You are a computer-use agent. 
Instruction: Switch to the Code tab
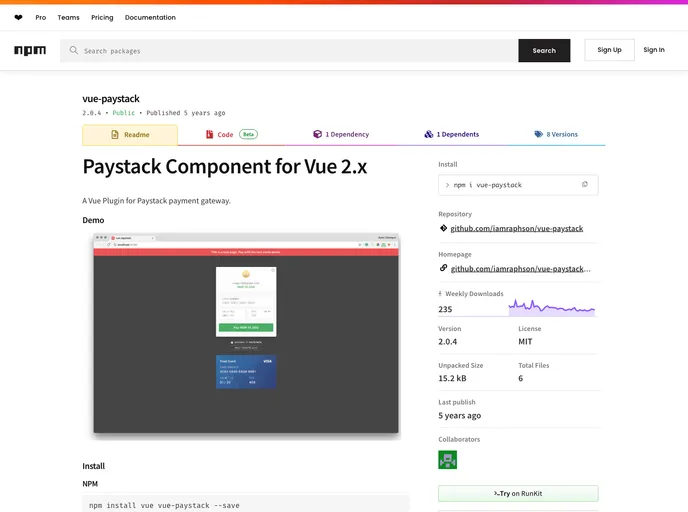[232, 134]
